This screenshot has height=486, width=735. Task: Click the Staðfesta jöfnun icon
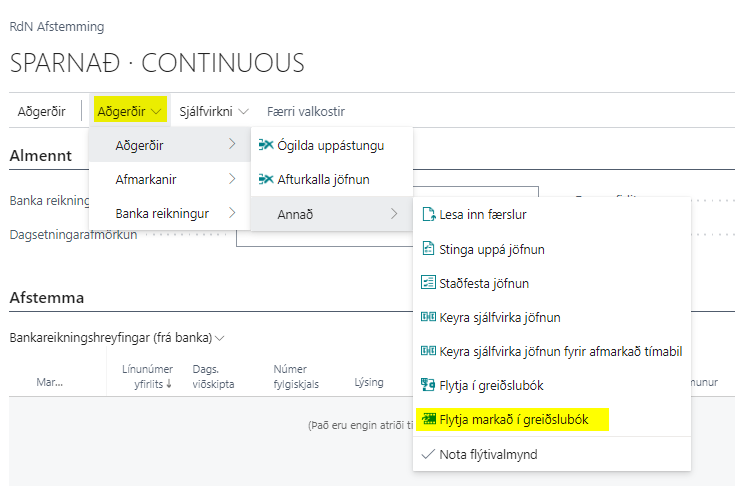(x=429, y=283)
